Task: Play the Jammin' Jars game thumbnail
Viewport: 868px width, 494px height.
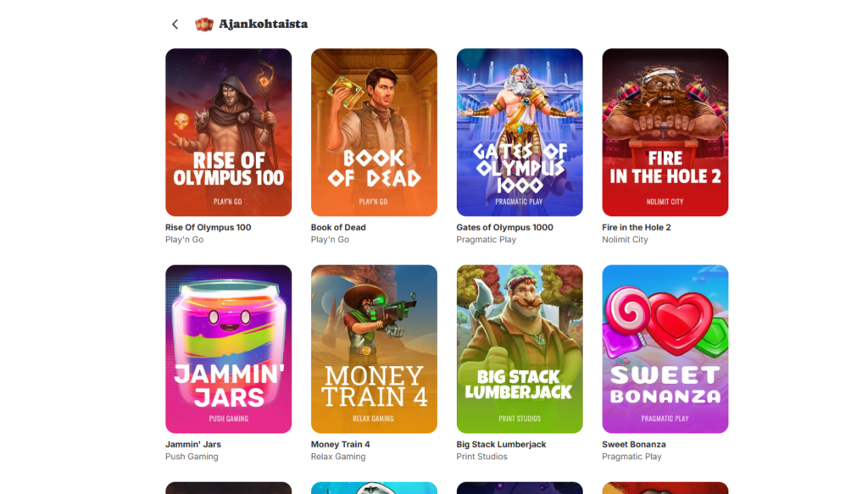Action: (x=229, y=349)
